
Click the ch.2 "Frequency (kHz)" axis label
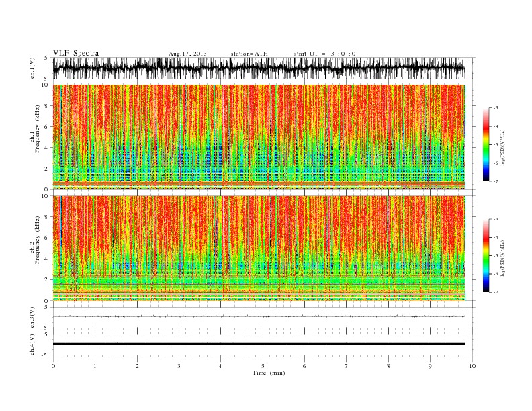[x=37, y=240]
